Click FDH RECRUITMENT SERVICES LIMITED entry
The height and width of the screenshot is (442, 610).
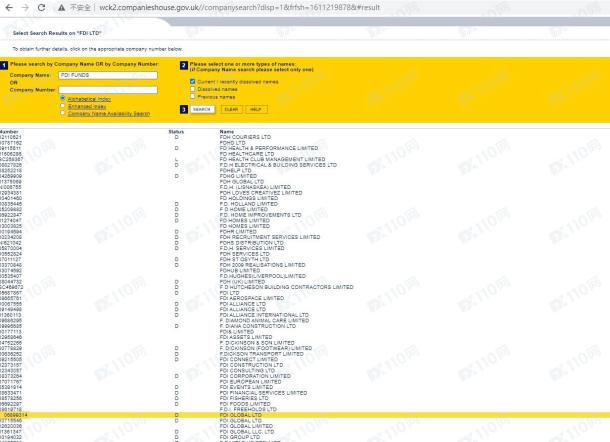pyautogui.click(x=270, y=237)
